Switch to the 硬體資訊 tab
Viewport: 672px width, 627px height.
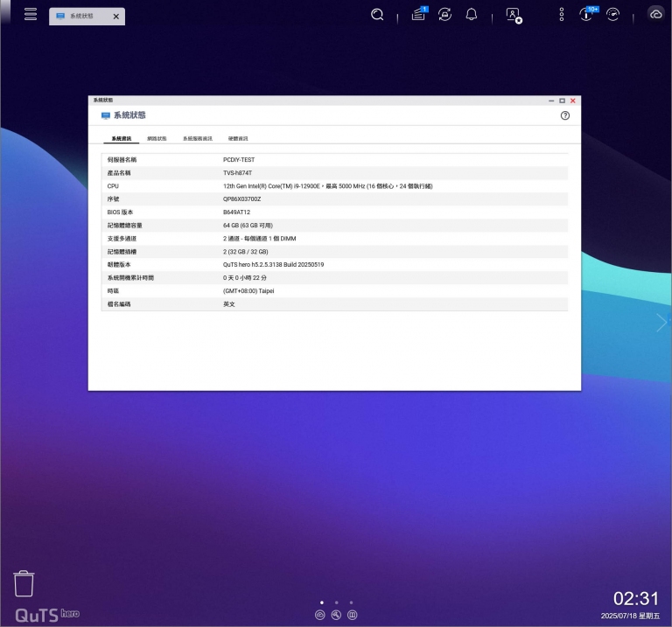[238, 139]
